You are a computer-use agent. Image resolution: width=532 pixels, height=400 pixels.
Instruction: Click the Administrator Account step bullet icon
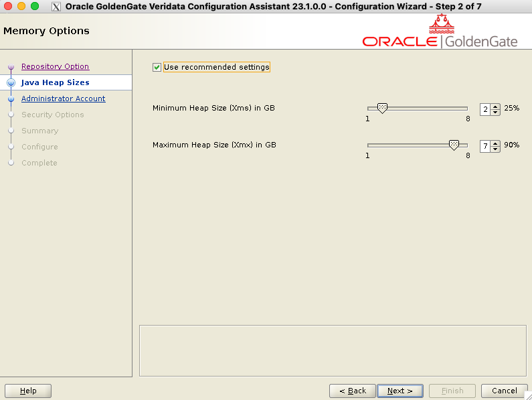[x=11, y=99]
